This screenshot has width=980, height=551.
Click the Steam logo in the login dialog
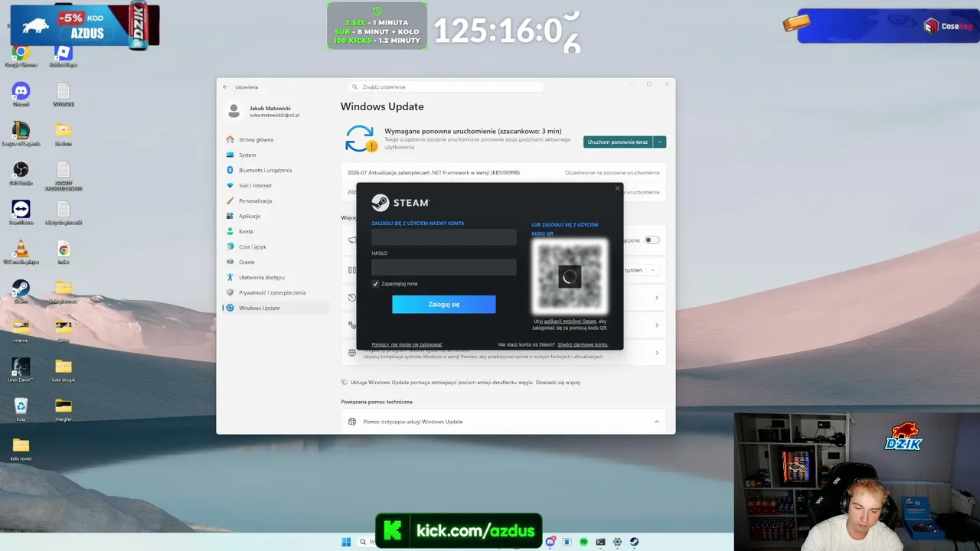(x=400, y=203)
